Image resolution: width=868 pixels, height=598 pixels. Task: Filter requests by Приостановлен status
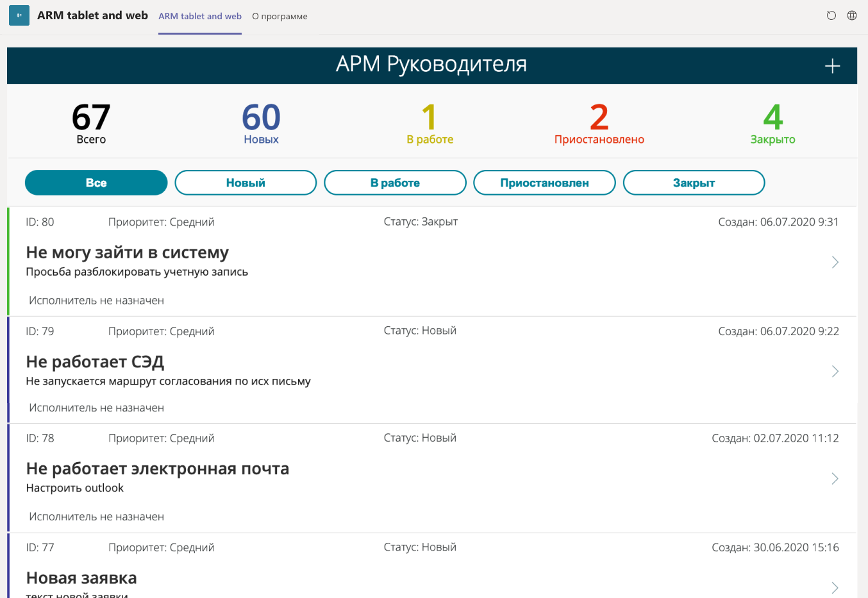(x=544, y=183)
